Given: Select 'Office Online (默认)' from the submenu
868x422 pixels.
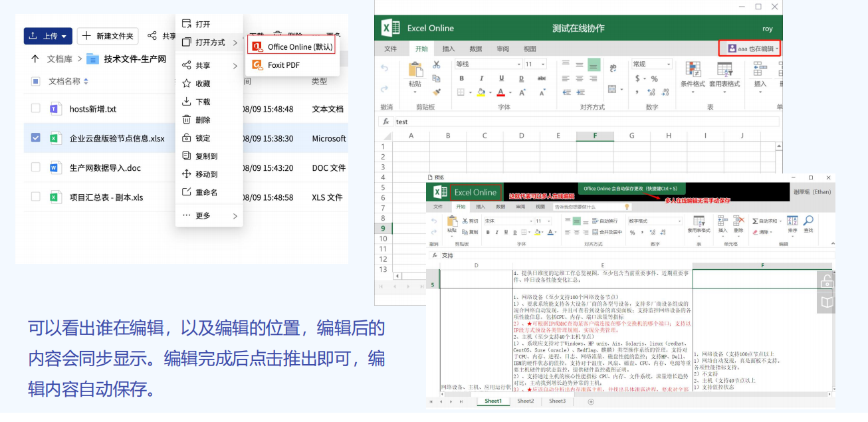Looking at the screenshot, I should [x=291, y=47].
